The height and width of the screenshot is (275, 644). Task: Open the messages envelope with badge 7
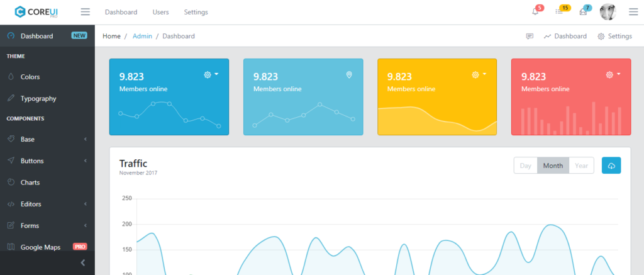click(583, 11)
